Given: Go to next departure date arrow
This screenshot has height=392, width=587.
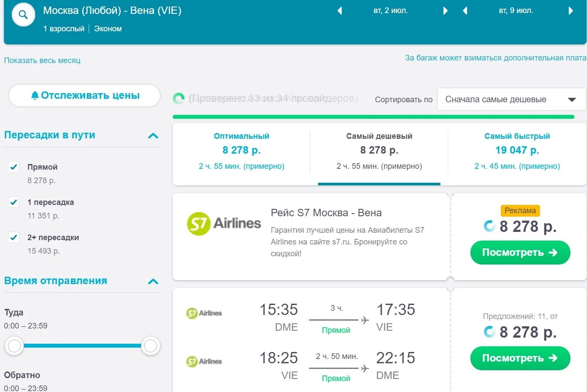Looking at the screenshot, I should coord(445,11).
